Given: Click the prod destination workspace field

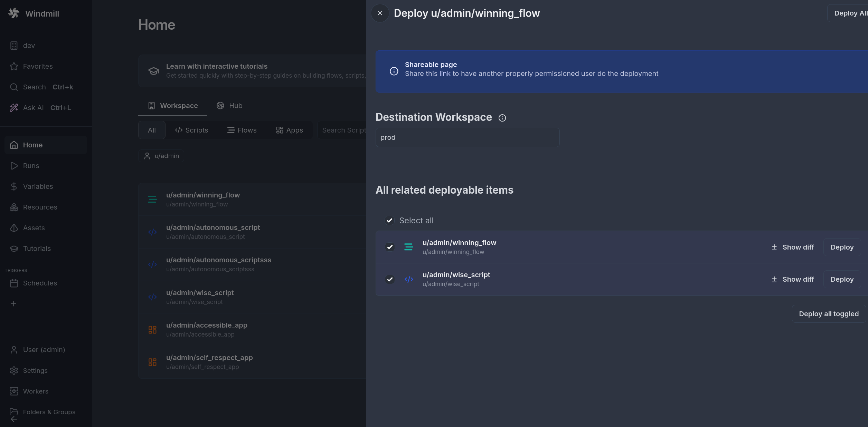Looking at the screenshot, I should click(x=467, y=137).
